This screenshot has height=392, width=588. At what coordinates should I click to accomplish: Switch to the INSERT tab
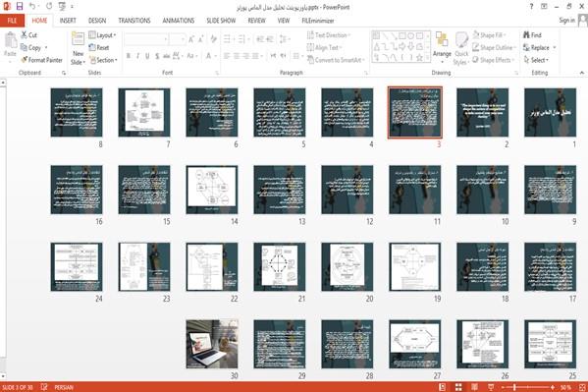click(x=68, y=21)
